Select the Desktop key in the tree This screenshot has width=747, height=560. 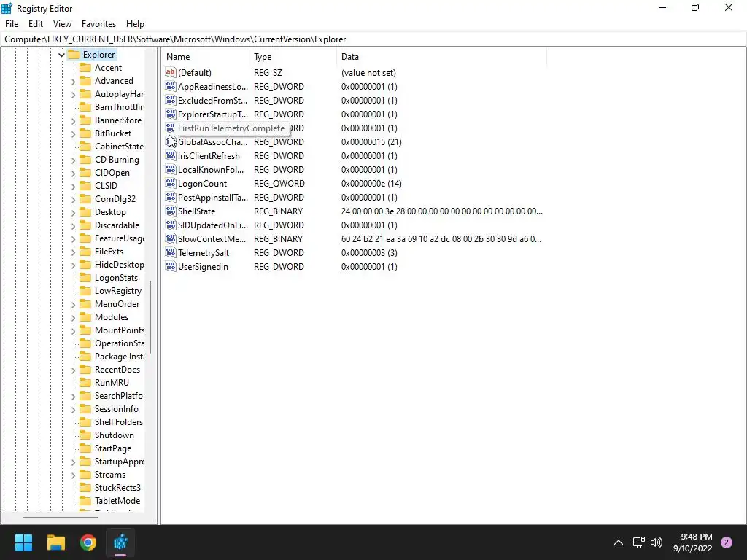point(110,212)
